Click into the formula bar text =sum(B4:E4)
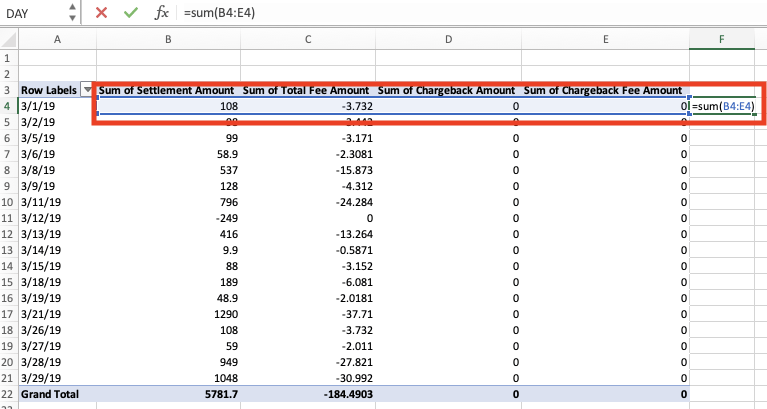The image size is (767, 409). tap(219, 13)
